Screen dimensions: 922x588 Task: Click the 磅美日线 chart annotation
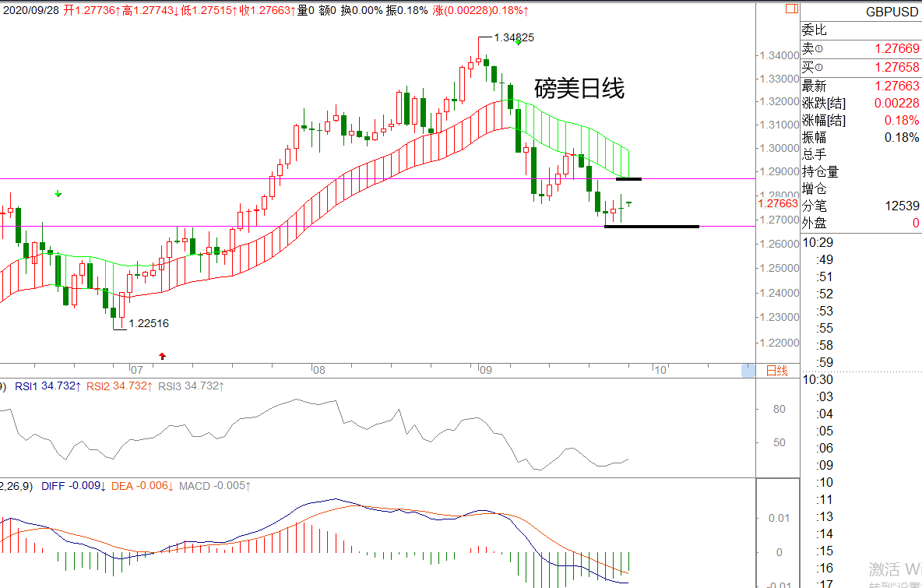tap(579, 89)
